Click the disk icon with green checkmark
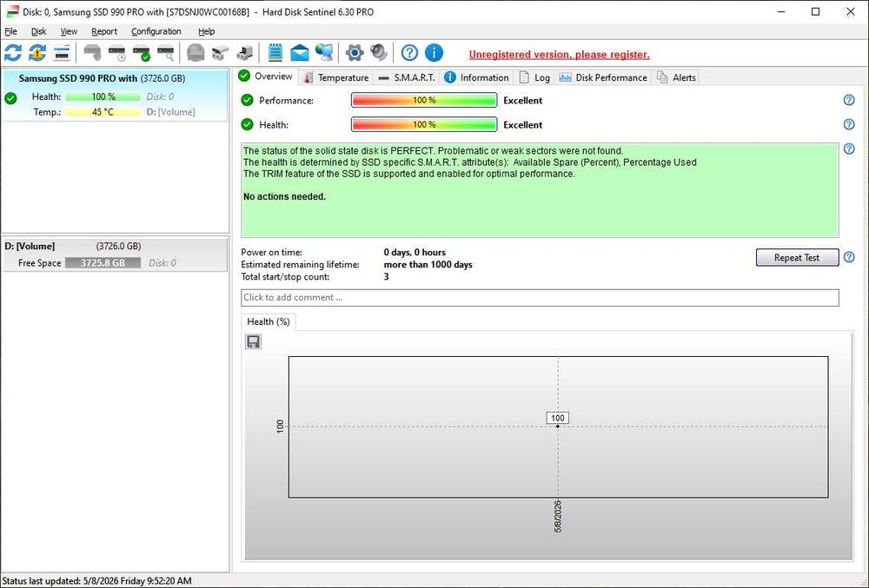Image resolution: width=869 pixels, height=588 pixels. 142,53
